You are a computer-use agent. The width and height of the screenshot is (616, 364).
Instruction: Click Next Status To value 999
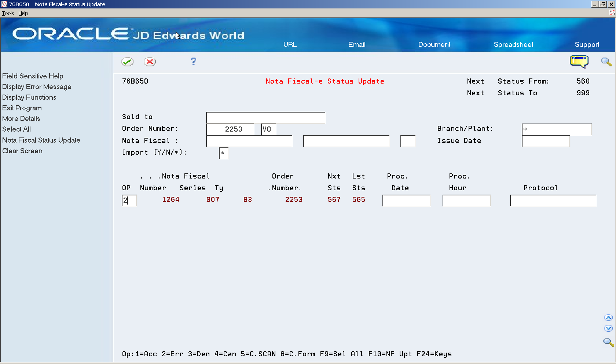pyautogui.click(x=583, y=93)
